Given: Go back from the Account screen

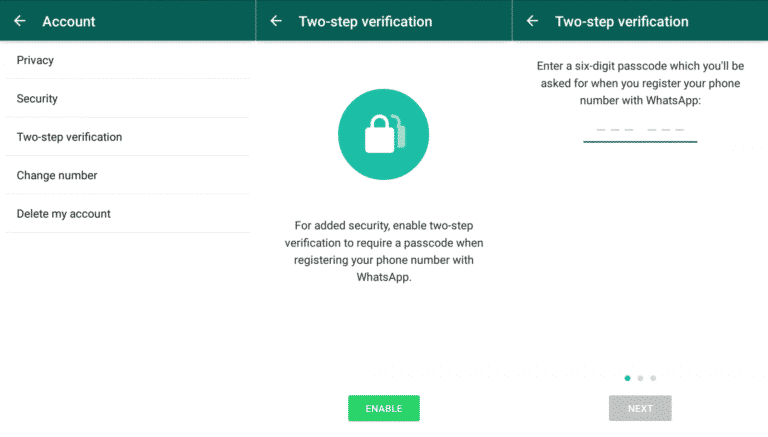Looking at the screenshot, I should (x=20, y=21).
